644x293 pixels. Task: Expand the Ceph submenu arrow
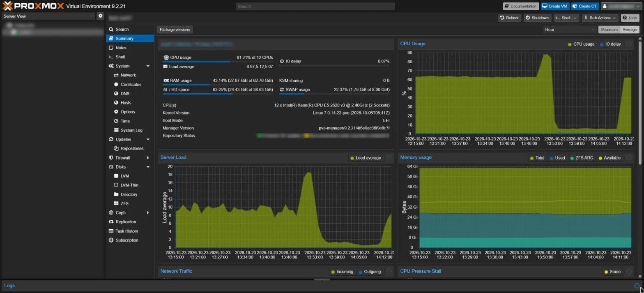pyautogui.click(x=148, y=212)
